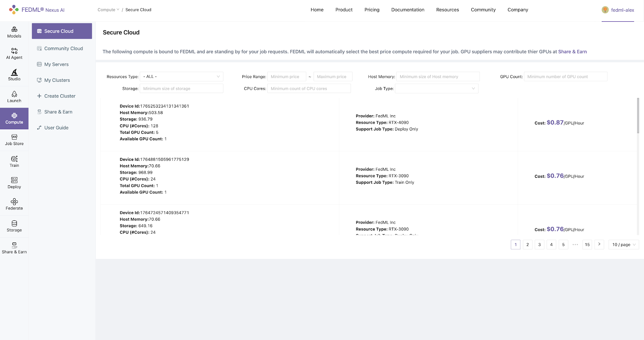Go to pagination page 3

[x=539, y=245]
